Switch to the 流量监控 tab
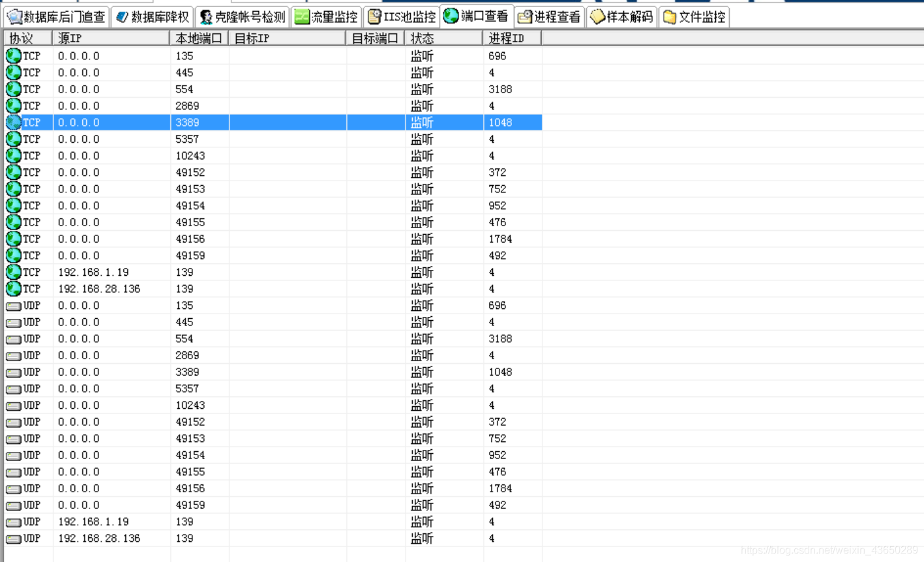The width and height of the screenshot is (924, 562). coord(327,17)
